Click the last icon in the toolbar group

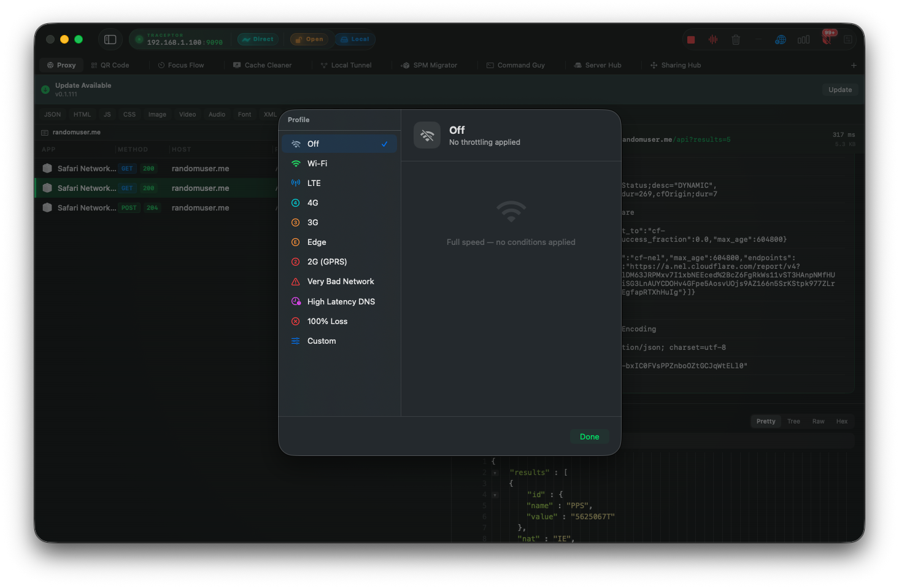click(848, 39)
